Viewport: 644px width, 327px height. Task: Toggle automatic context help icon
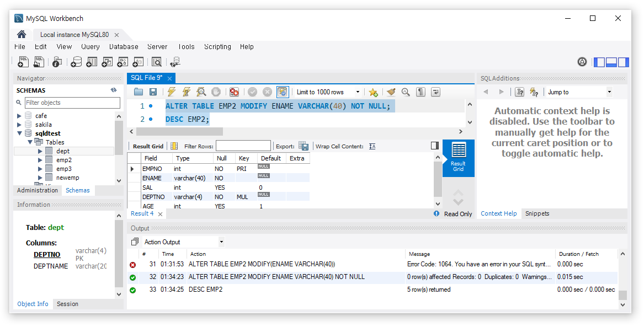coord(534,92)
